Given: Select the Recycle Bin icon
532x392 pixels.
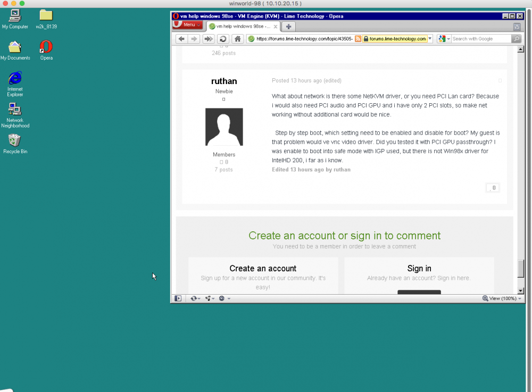Looking at the screenshot, I should click(x=15, y=144).
